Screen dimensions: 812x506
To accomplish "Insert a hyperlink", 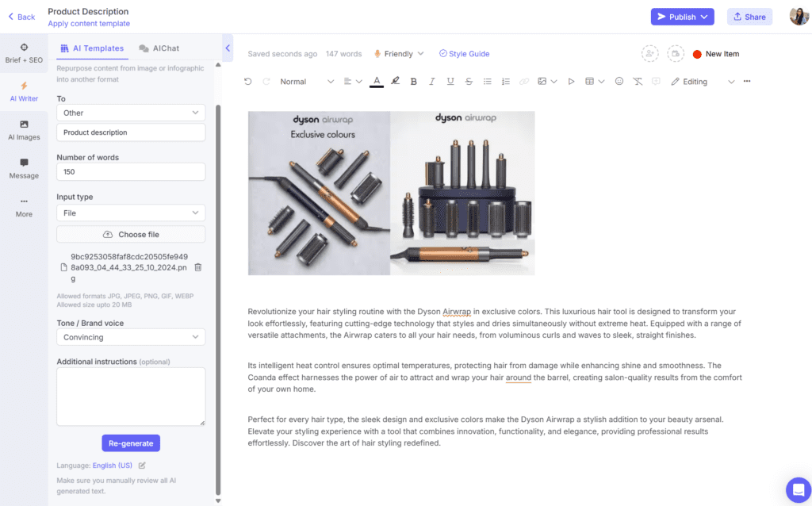I will click(523, 81).
